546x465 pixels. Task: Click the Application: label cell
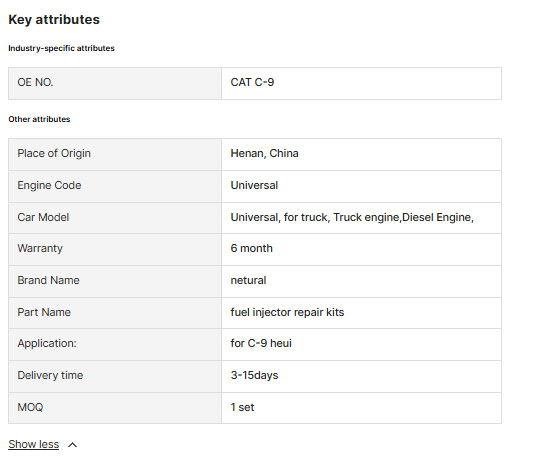[115, 344]
